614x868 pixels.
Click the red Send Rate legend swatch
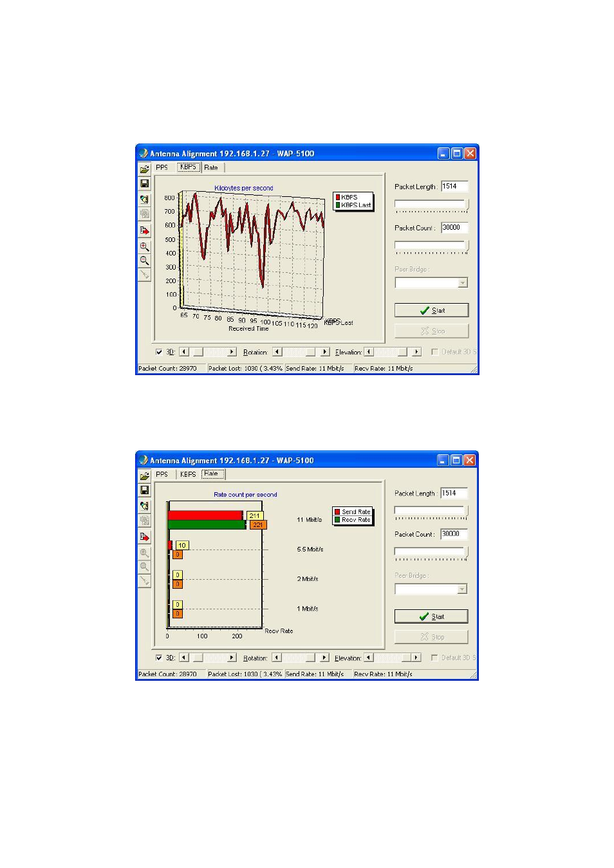click(337, 512)
